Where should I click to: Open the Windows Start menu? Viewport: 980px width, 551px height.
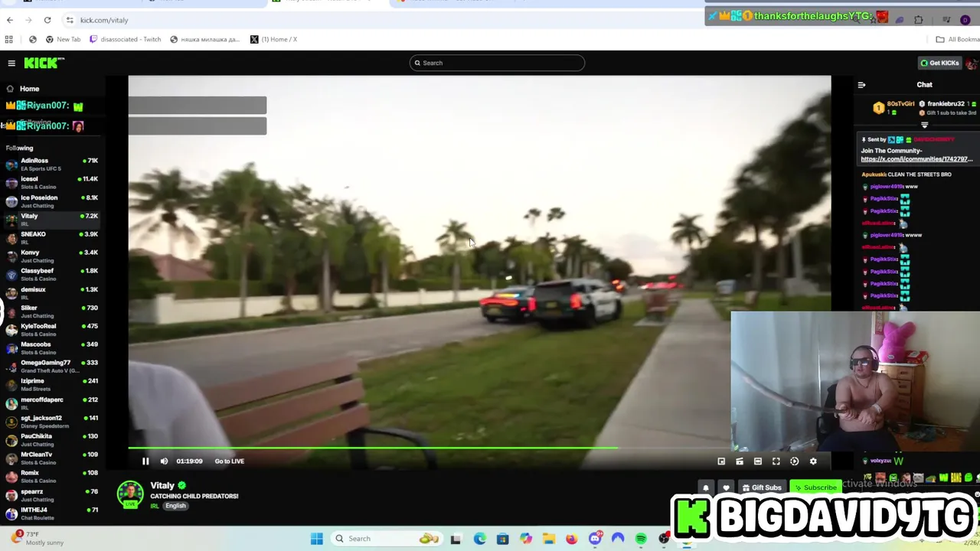[316, 539]
